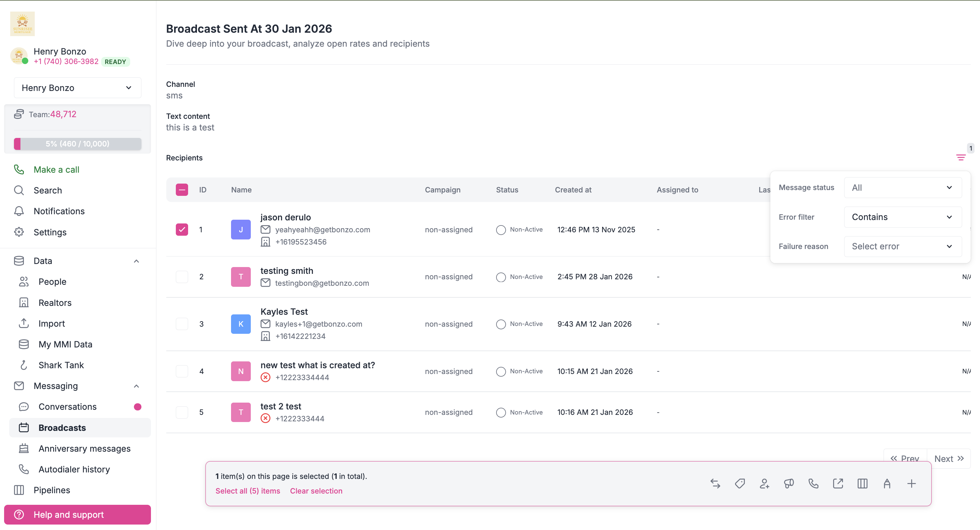The image size is (980, 530).
Task: Click the pink unread dot on Conversations
Action: coord(138,407)
